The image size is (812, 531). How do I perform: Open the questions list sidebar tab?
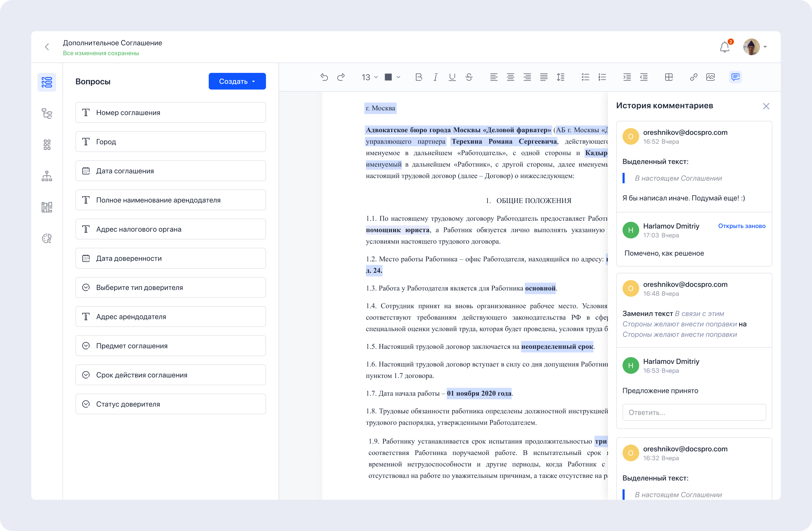pos(47,82)
